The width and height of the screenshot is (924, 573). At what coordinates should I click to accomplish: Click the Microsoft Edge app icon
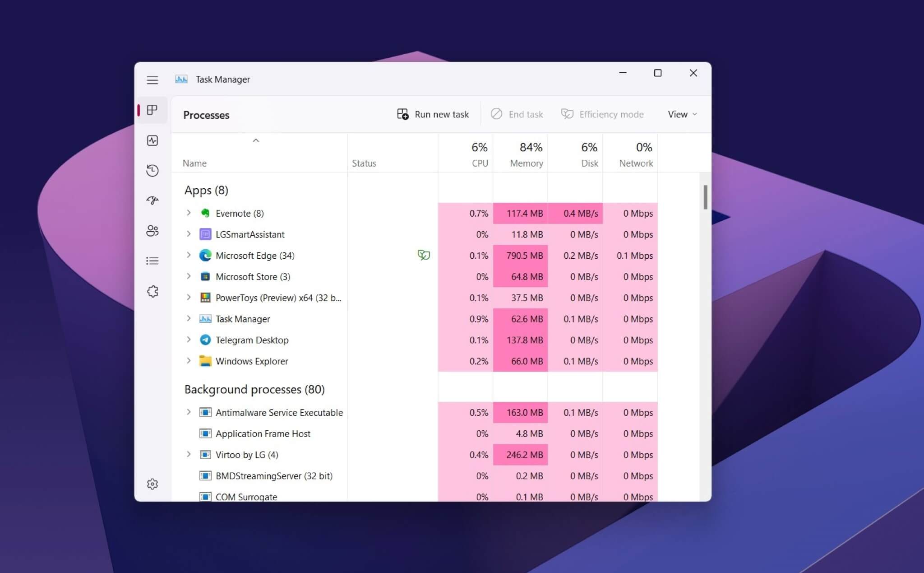(205, 256)
